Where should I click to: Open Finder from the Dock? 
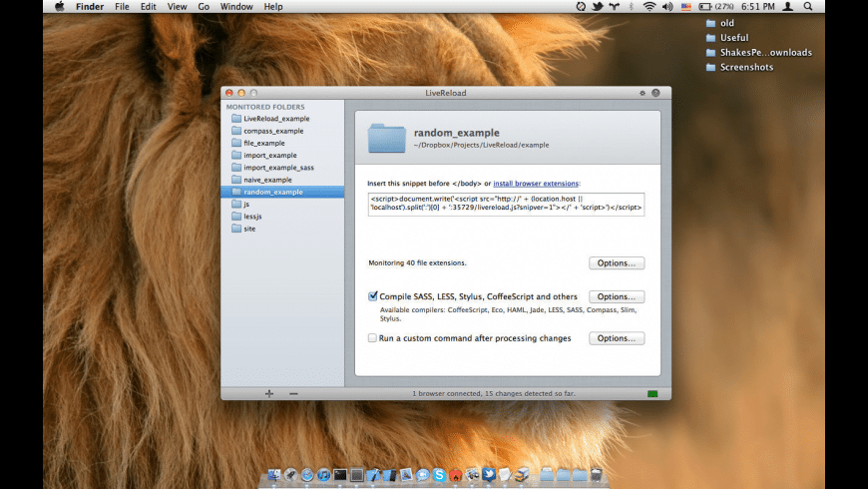tap(274, 475)
